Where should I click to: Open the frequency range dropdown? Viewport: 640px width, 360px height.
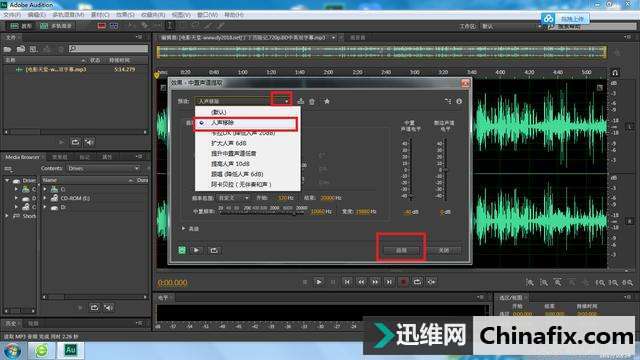point(233,198)
